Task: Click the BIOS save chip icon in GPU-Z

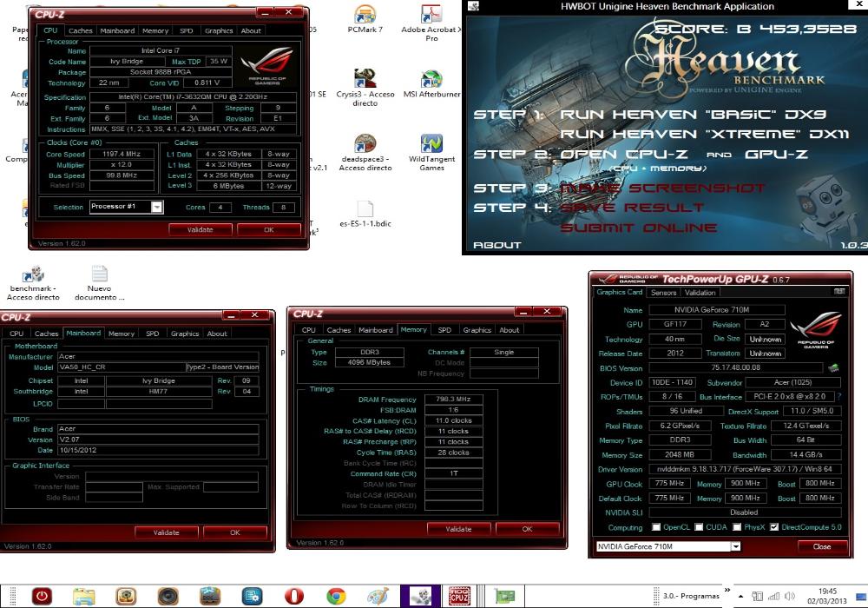Action: coord(833,367)
